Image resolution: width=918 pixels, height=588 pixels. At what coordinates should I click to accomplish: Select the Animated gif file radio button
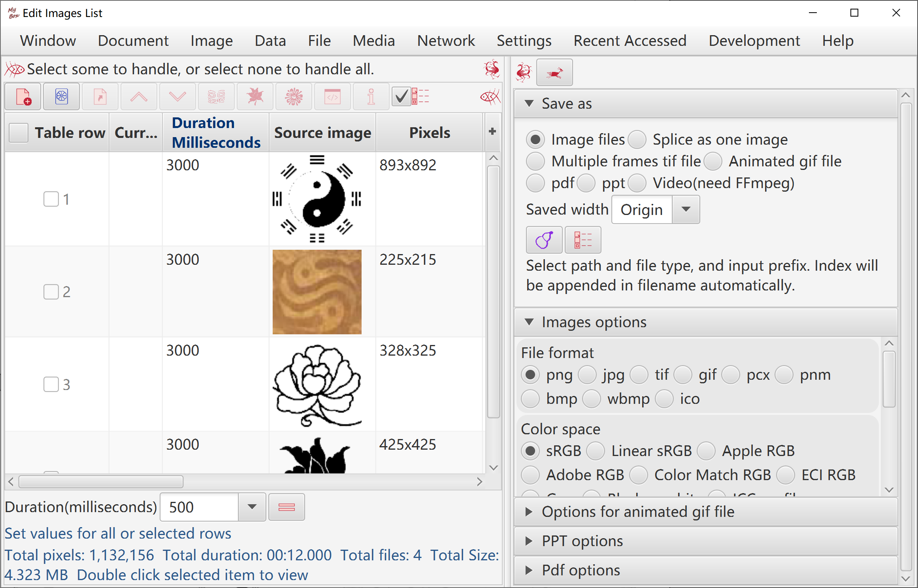(713, 162)
